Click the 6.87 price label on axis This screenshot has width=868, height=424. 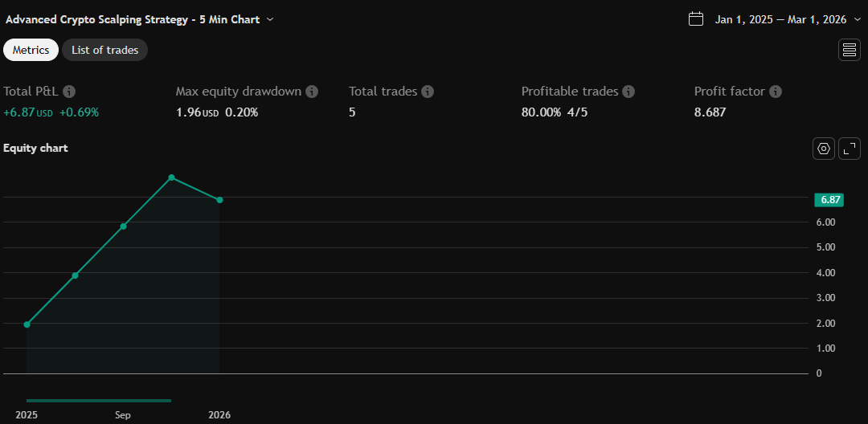829,200
